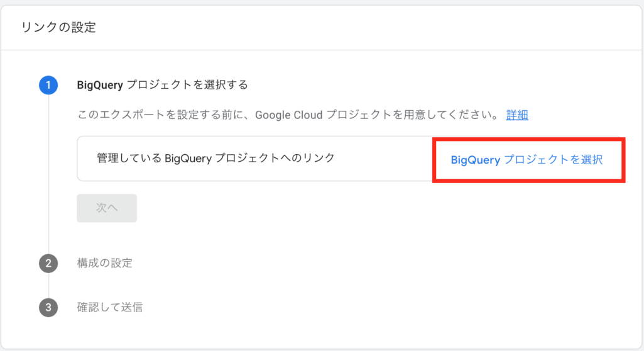Screen dimensions: 644x351
Task: Click the disabled 次へ button
Action: coord(107,208)
